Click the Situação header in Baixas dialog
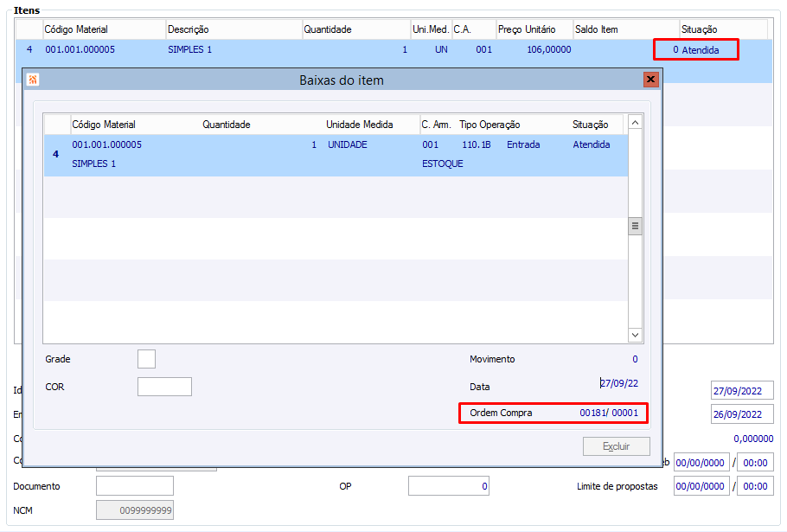 point(590,125)
